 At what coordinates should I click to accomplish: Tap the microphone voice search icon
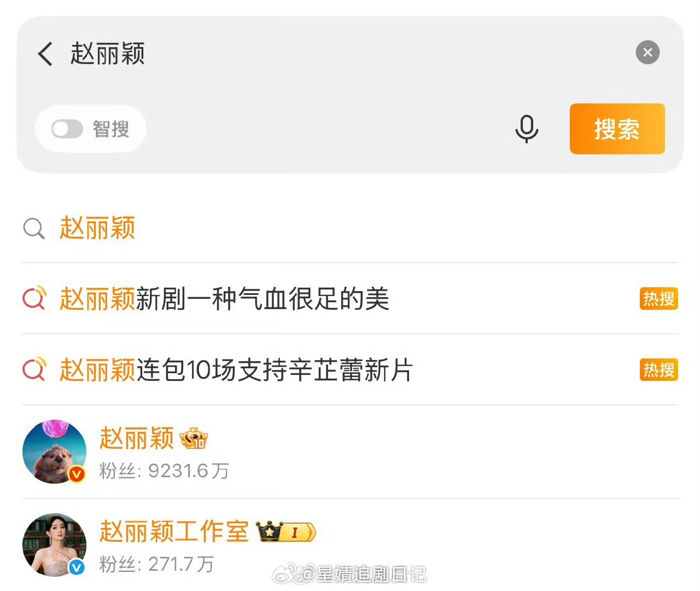pyautogui.click(x=527, y=129)
